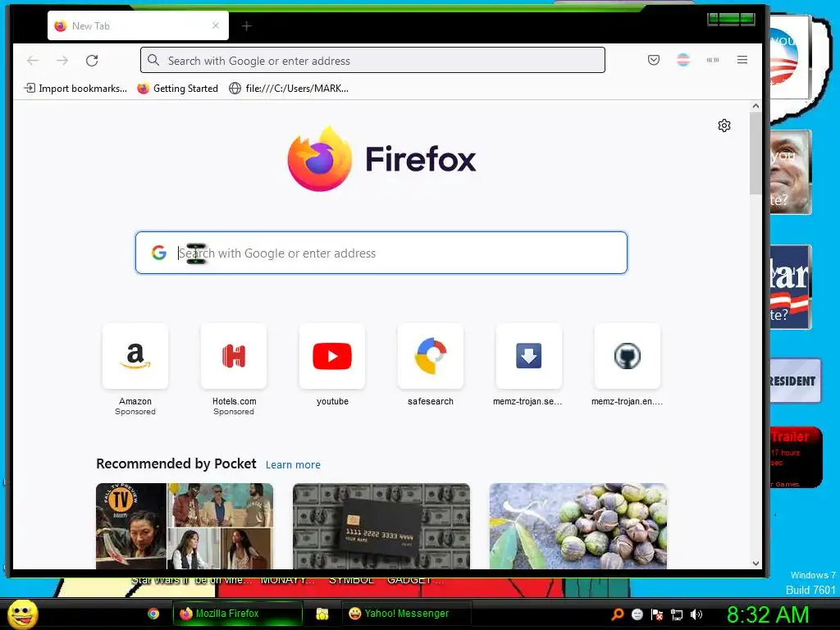This screenshot has height=630, width=840.
Task: Click scrollbar up arrow in Firefox
Action: (x=756, y=106)
